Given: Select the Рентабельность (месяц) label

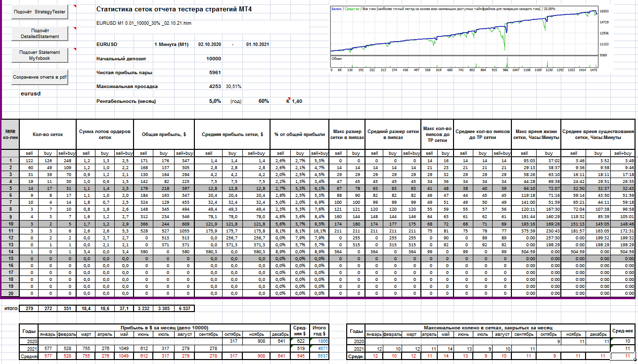Looking at the screenshot, I should [126, 101].
